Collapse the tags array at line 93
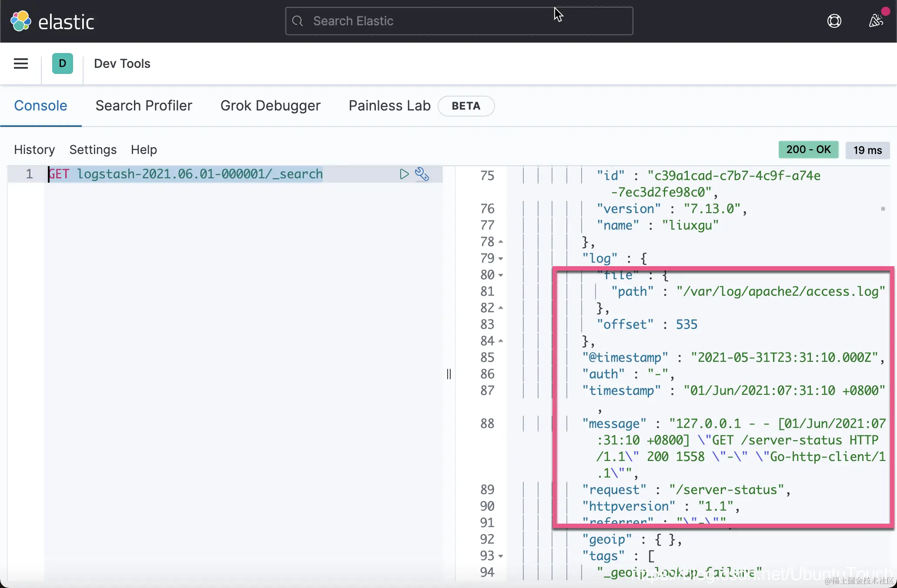This screenshot has height=588, width=897. [501, 556]
